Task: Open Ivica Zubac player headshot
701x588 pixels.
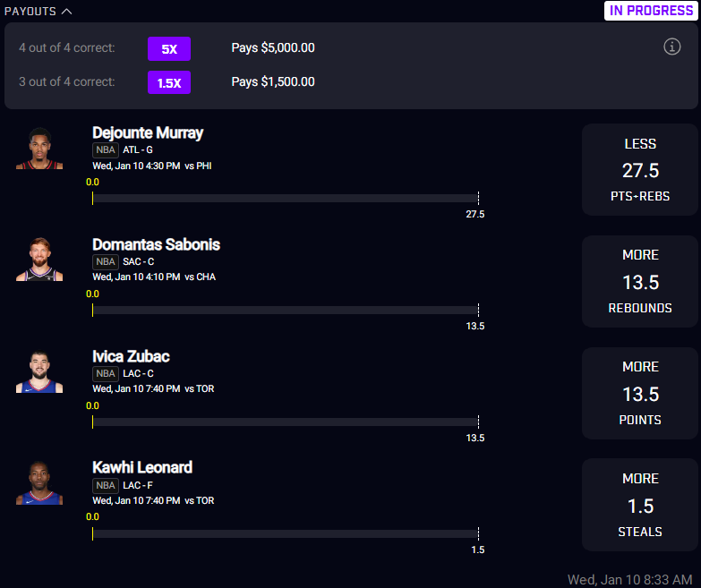Action: [39, 371]
